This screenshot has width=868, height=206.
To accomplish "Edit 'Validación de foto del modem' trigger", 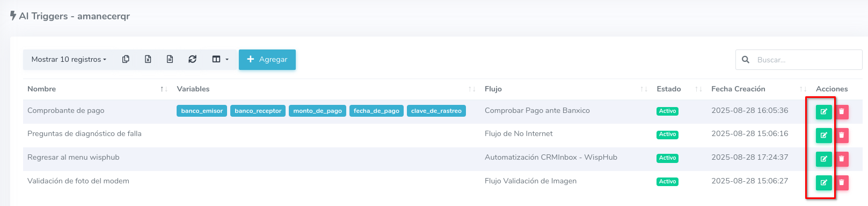I will click(823, 182).
